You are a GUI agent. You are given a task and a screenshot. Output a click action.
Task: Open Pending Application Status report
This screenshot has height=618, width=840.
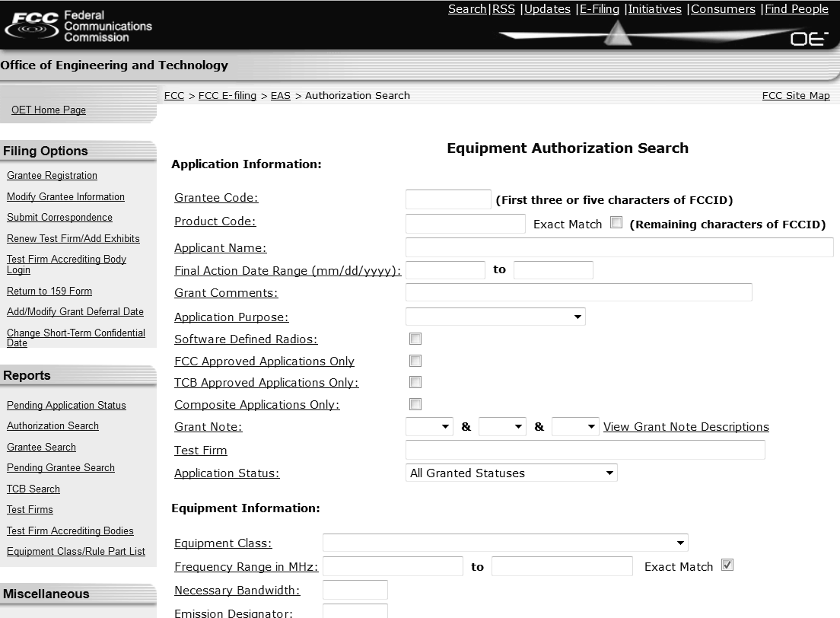(x=66, y=406)
